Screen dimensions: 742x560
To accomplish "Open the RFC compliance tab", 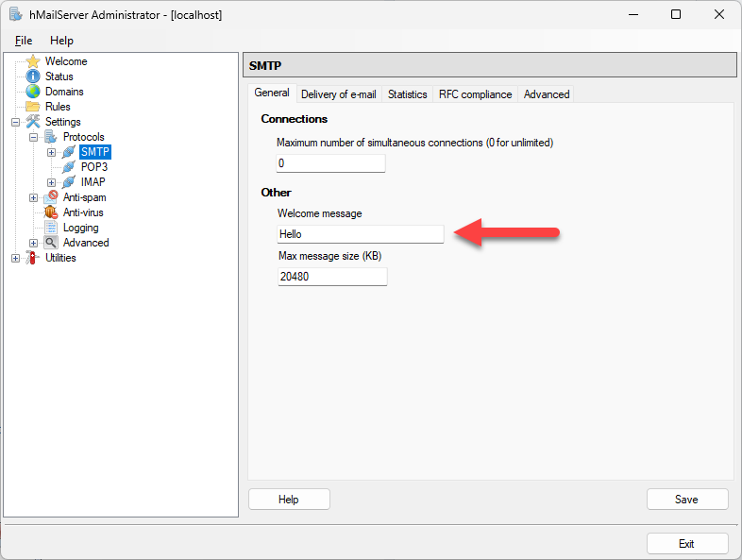I will click(x=475, y=94).
